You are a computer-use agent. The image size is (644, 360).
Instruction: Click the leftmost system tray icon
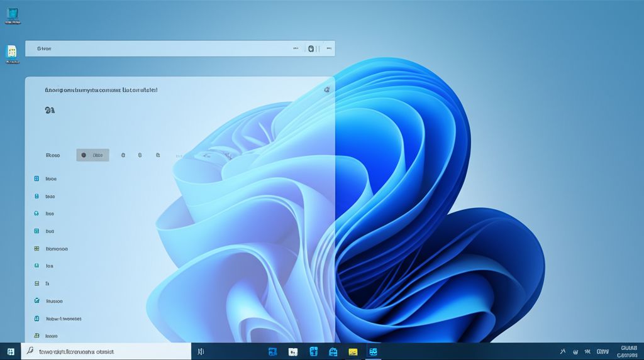(x=563, y=351)
